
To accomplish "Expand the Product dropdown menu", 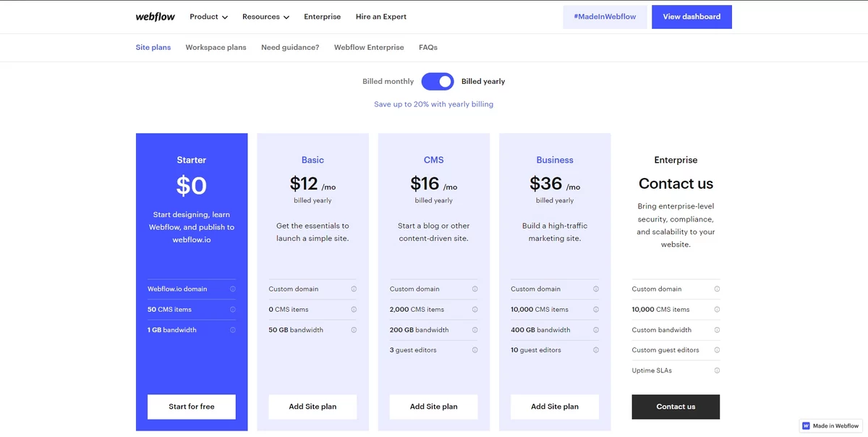I will [208, 17].
